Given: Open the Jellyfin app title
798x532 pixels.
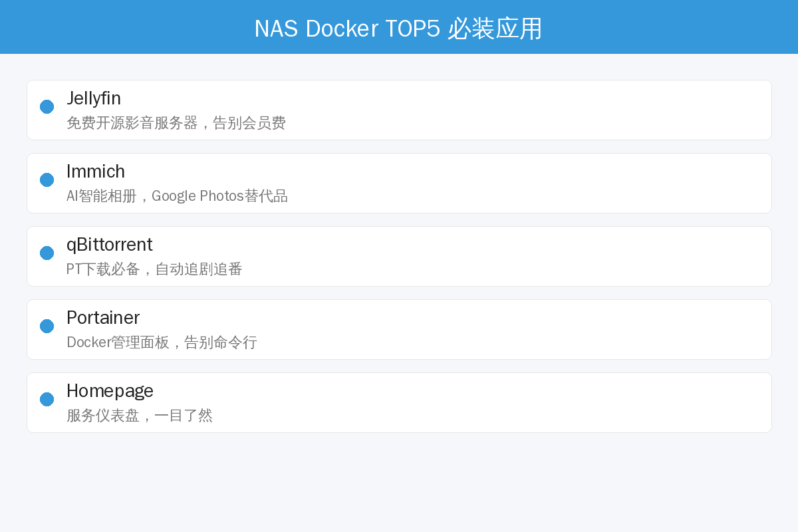Looking at the screenshot, I should pos(94,98).
